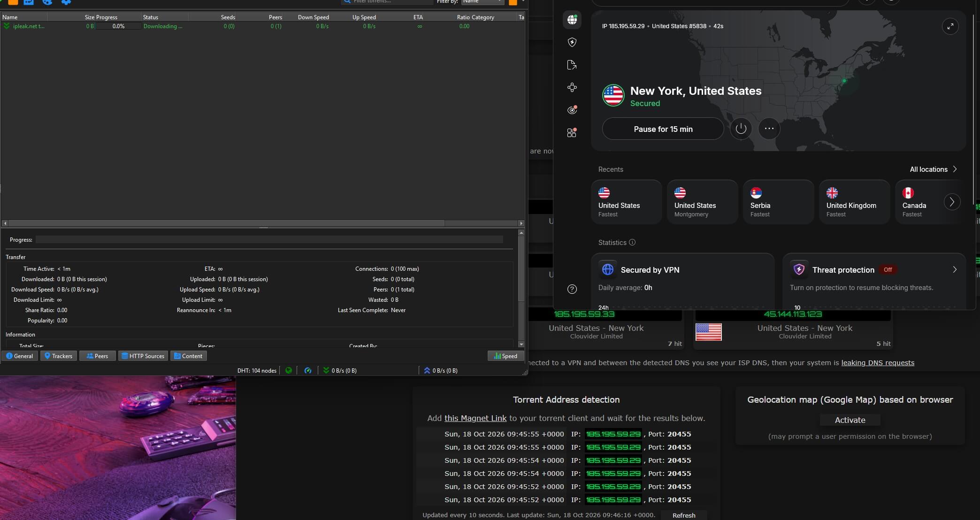
Task: Open the Filter by Name dropdown
Action: tap(482, 2)
